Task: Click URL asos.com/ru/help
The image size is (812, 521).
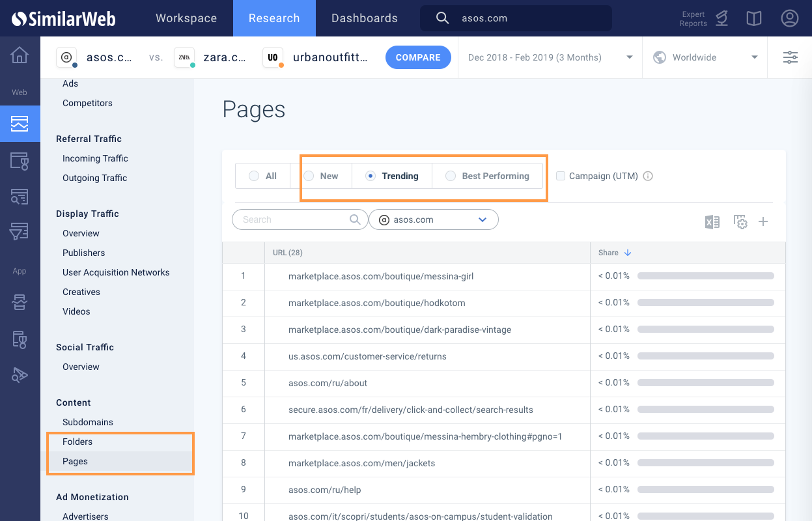Action: (325, 490)
